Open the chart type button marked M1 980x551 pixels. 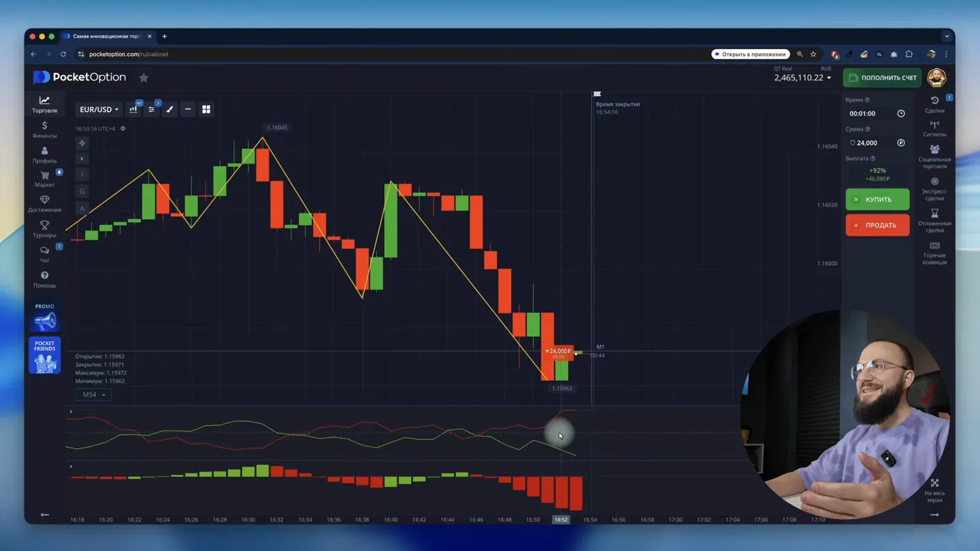(x=134, y=109)
